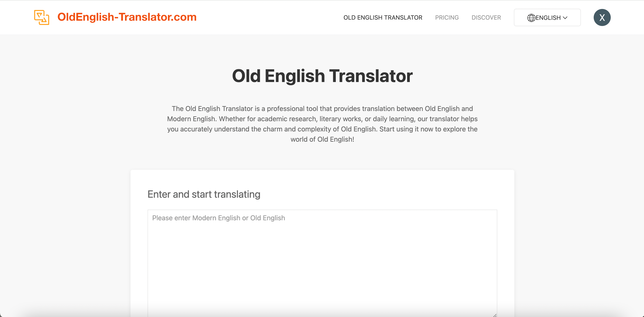Click the orange translator logo icon
This screenshot has height=317, width=644.
click(x=42, y=17)
